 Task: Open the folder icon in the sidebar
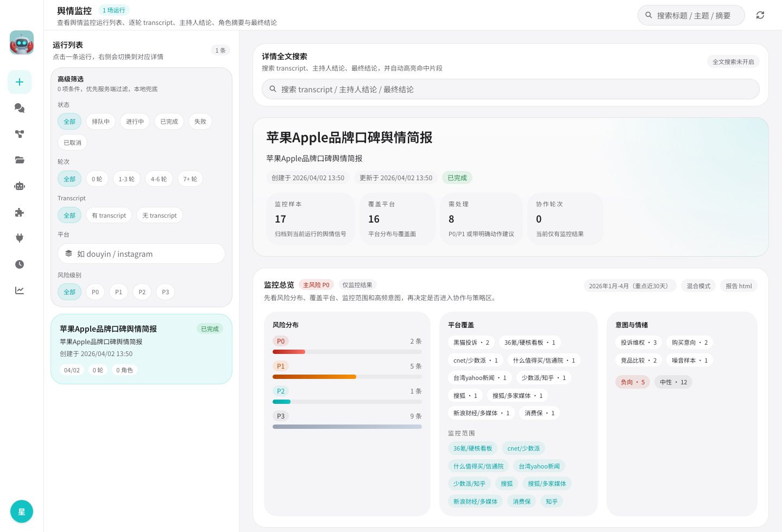(20, 160)
